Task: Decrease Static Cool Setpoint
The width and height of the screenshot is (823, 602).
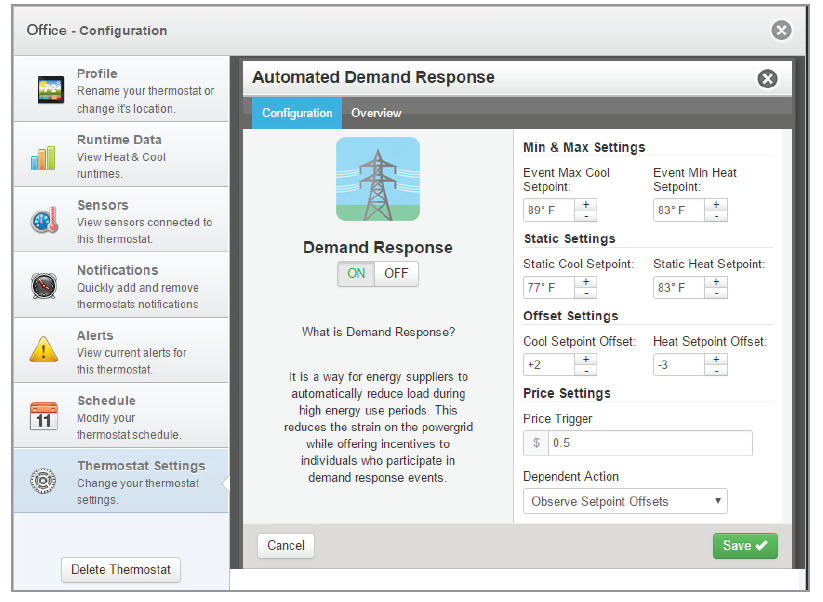Action: (586, 293)
